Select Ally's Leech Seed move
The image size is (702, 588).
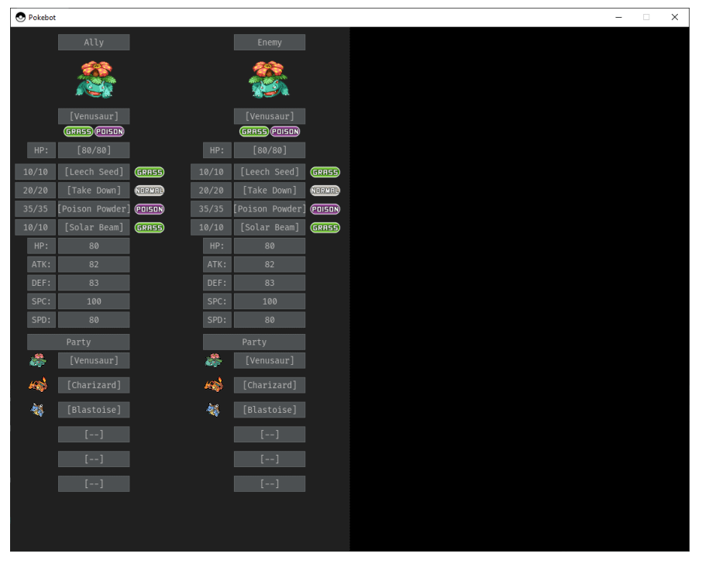(94, 172)
